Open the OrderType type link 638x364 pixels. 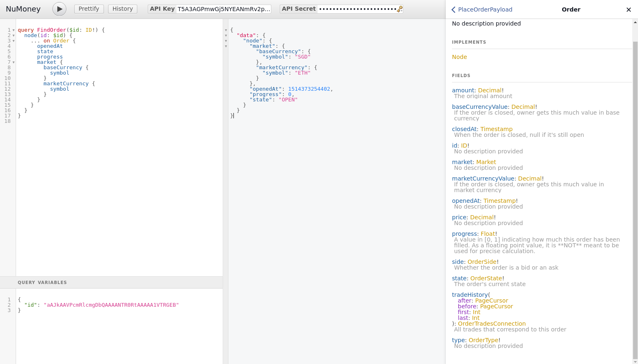(x=483, y=340)
